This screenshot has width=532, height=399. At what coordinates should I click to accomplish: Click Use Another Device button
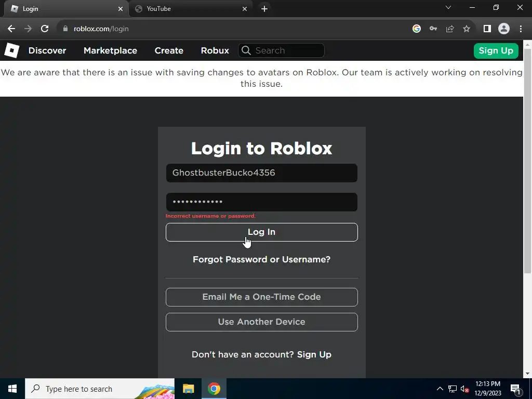[262, 322]
